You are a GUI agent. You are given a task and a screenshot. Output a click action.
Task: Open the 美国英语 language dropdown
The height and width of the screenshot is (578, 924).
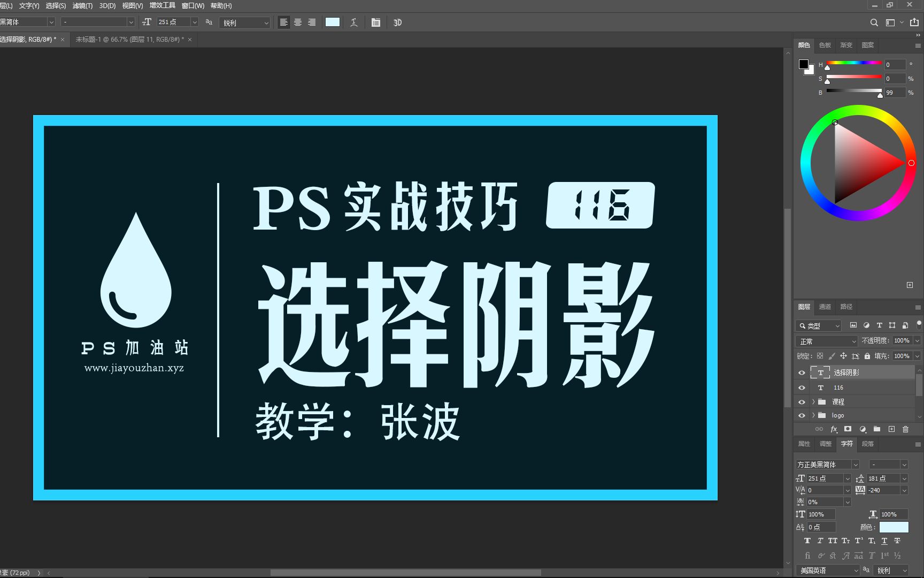point(827,571)
